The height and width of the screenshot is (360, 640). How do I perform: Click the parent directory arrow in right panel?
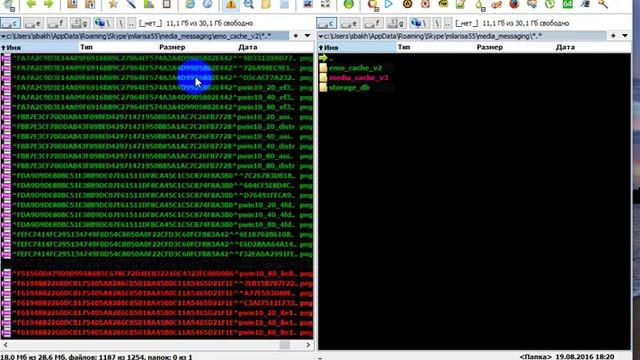(324, 58)
